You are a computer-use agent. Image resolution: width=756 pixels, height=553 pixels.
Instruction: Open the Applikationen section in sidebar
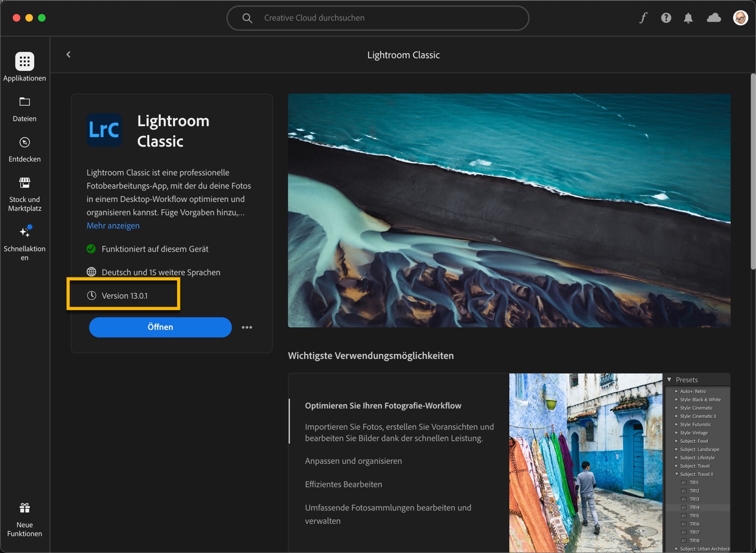click(x=24, y=68)
